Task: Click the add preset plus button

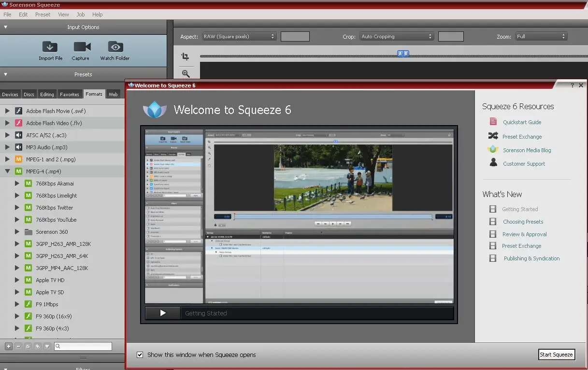Action: 9,346
